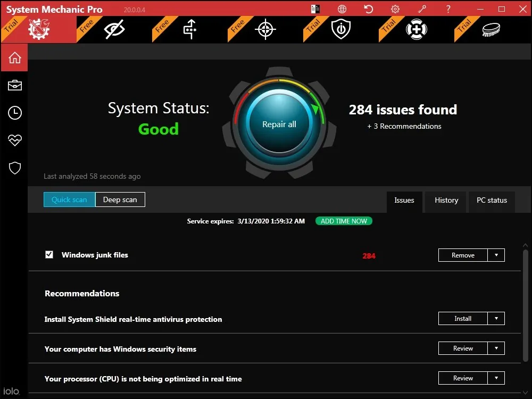Select the Deep scan mode
This screenshot has width=532, height=399.
click(x=120, y=199)
